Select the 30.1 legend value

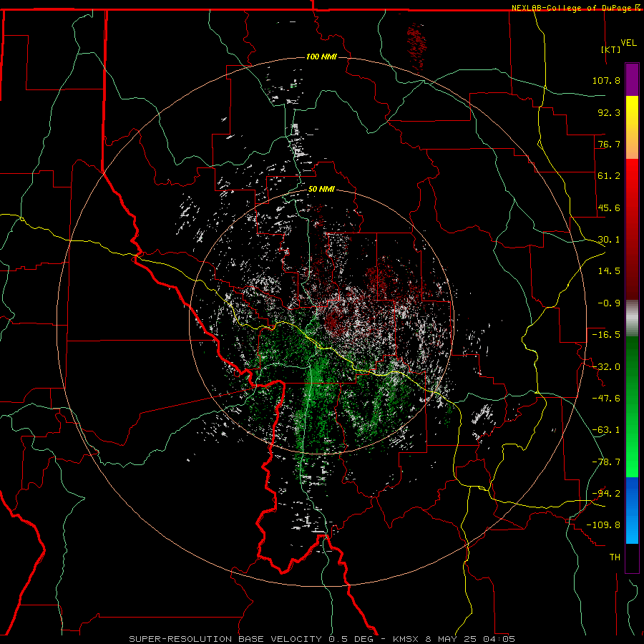coord(609,240)
